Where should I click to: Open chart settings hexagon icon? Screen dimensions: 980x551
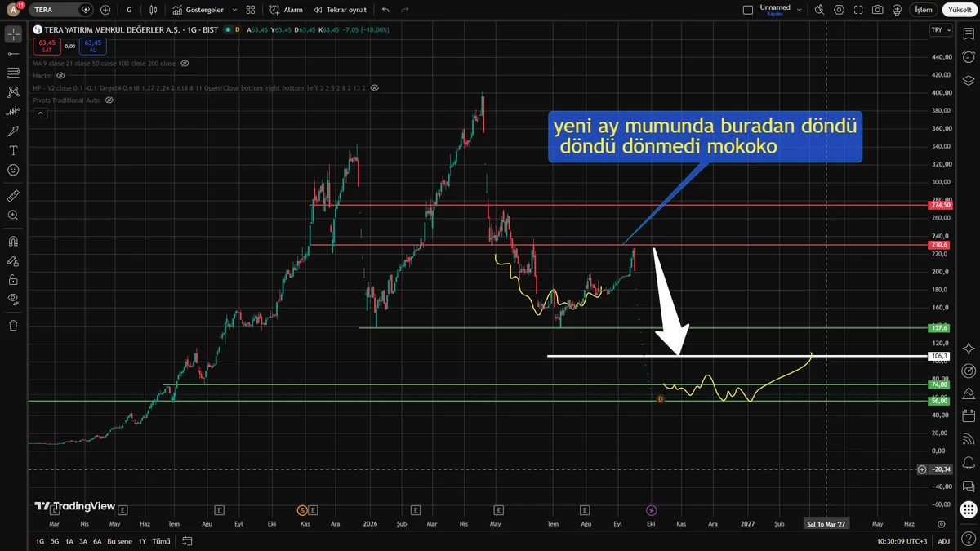pyautogui.click(x=840, y=10)
